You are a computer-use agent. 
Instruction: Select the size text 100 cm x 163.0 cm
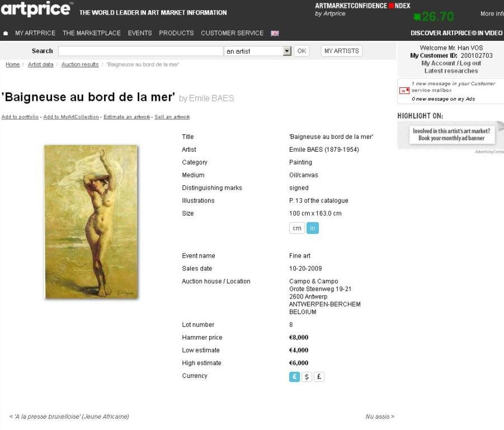(x=315, y=213)
